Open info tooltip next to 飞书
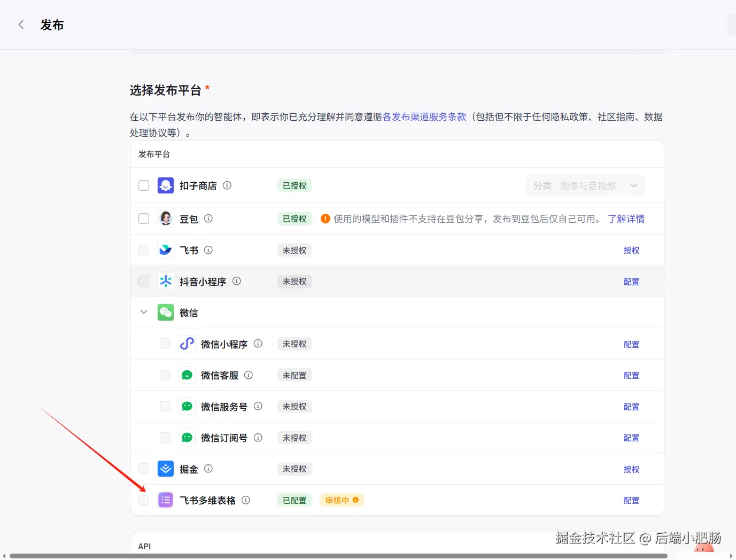Image resolution: width=736 pixels, height=560 pixels. tap(208, 250)
